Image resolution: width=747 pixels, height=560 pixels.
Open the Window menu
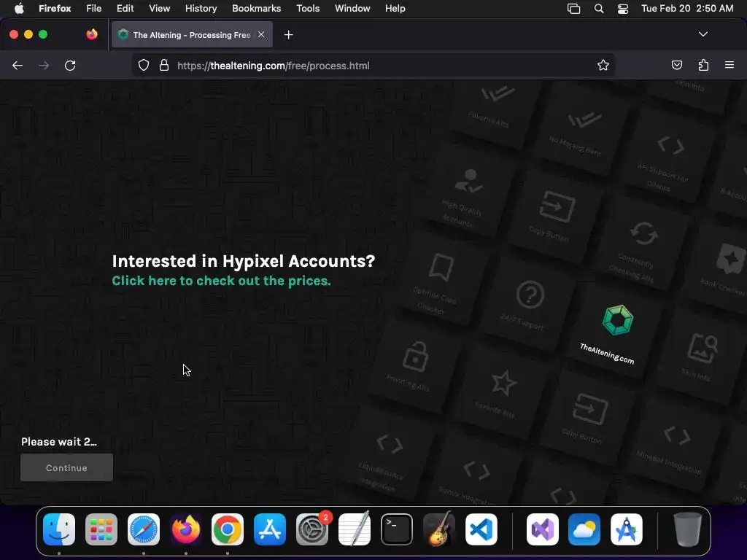pyautogui.click(x=352, y=8)
